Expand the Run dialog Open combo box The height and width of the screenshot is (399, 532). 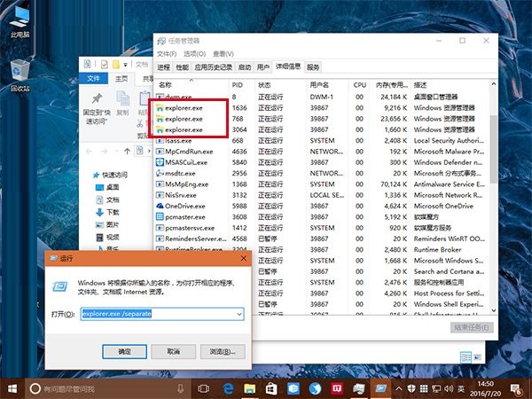tap(239, 314)
